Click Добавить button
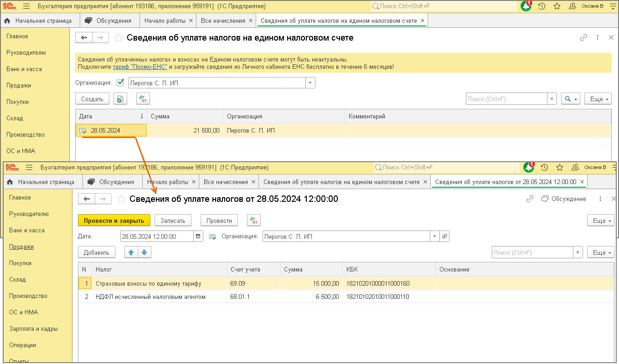This screenshot has height=364, width=619. tap(97, 252)
